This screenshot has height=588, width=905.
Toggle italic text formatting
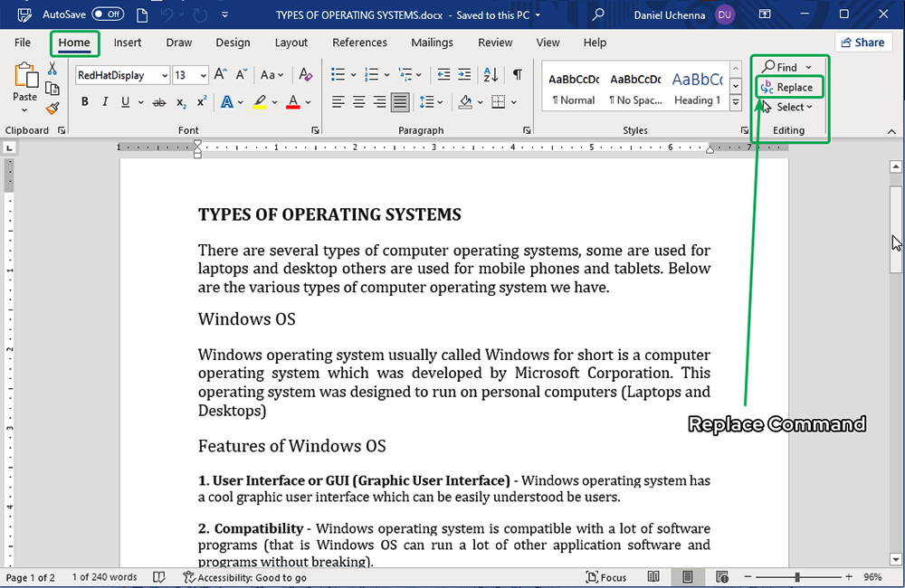(x=105, y=102)
